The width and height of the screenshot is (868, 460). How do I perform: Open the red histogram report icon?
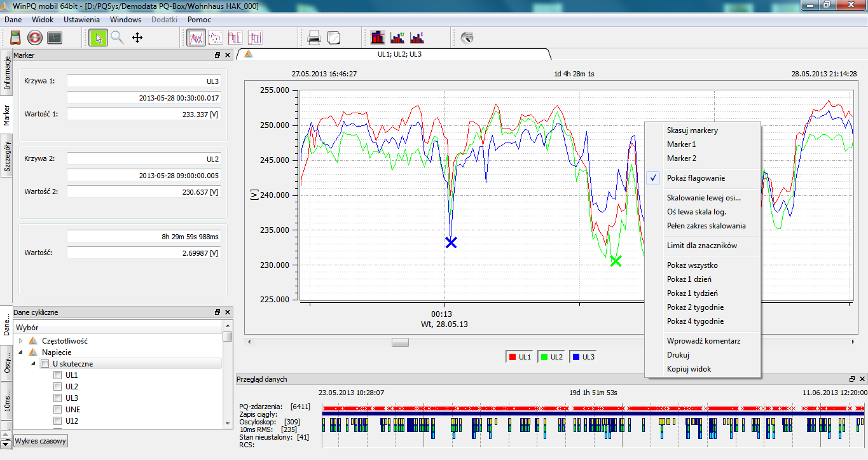(x=378, y=38)
